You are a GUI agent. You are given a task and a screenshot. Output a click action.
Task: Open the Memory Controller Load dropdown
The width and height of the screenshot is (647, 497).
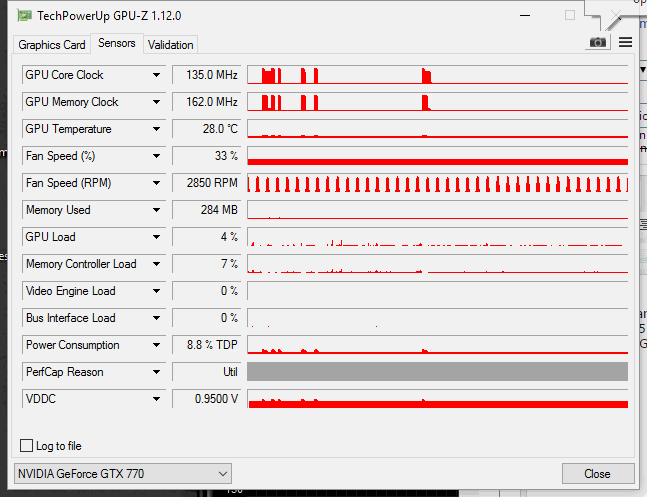coord(156,264)
